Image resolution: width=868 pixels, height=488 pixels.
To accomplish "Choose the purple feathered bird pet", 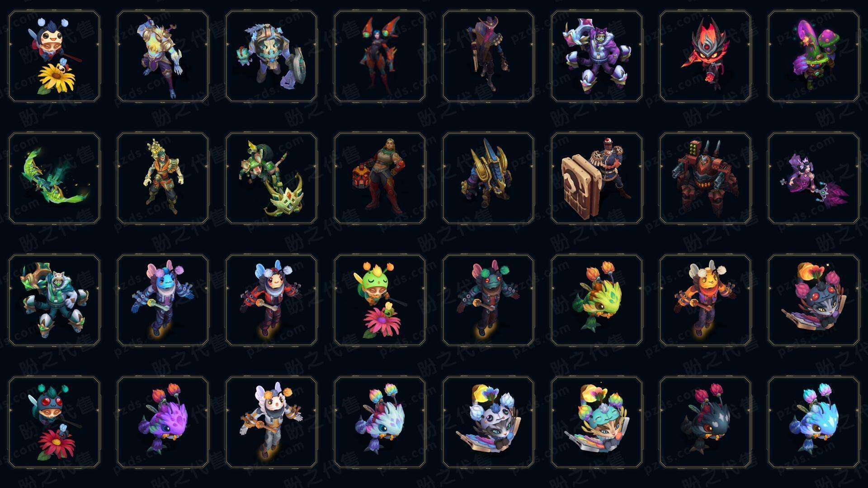I will point(163,422).
